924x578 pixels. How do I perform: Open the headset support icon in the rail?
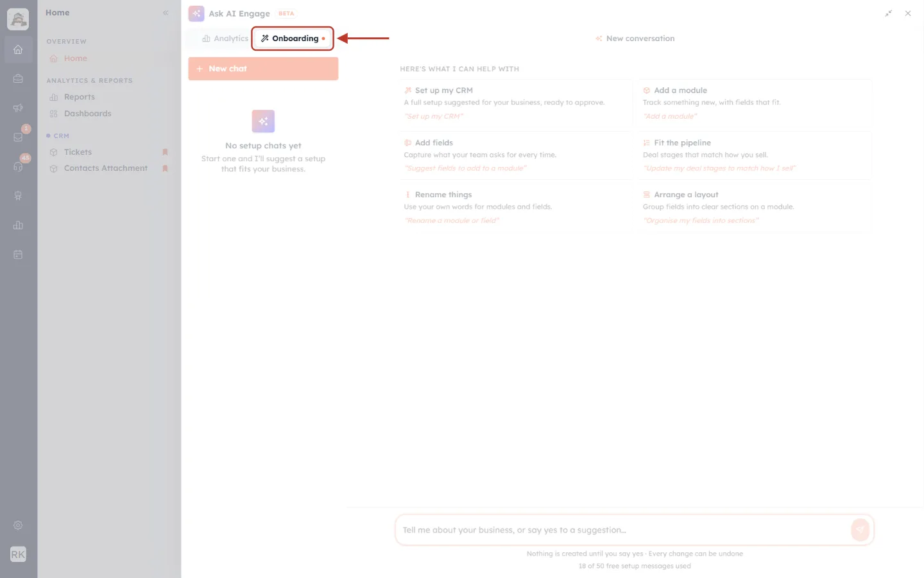18,166
